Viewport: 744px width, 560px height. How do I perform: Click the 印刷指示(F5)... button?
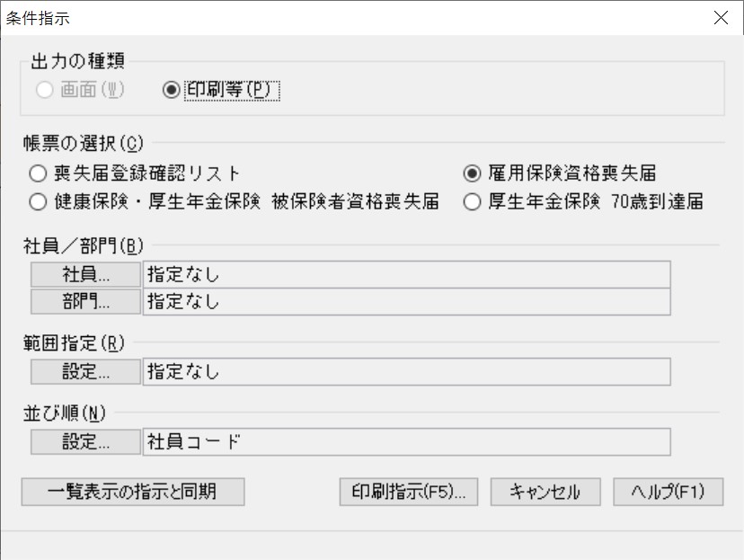409,492
